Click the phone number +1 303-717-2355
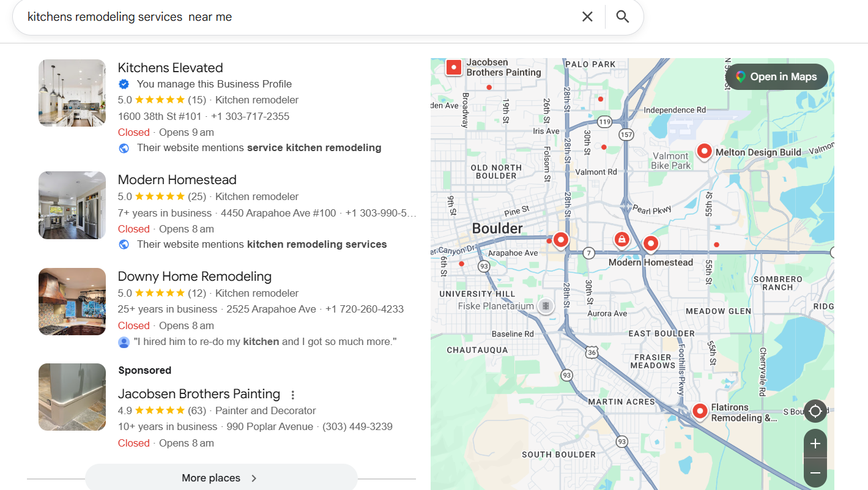Viewport: 868px width, 490px height. click(x=250, y=116)
